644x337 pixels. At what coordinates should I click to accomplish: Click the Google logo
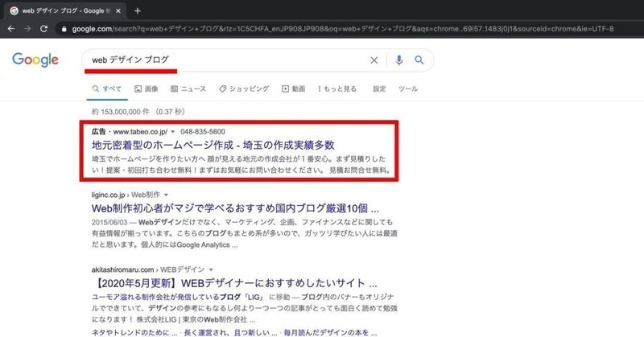tap(35, 60)
